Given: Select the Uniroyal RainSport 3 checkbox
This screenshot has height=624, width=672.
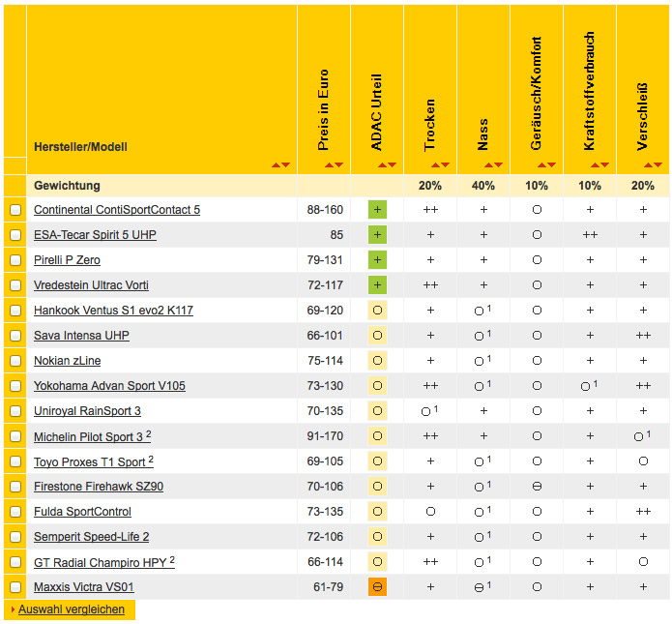Looking at the screenshot, I should 15,411.
